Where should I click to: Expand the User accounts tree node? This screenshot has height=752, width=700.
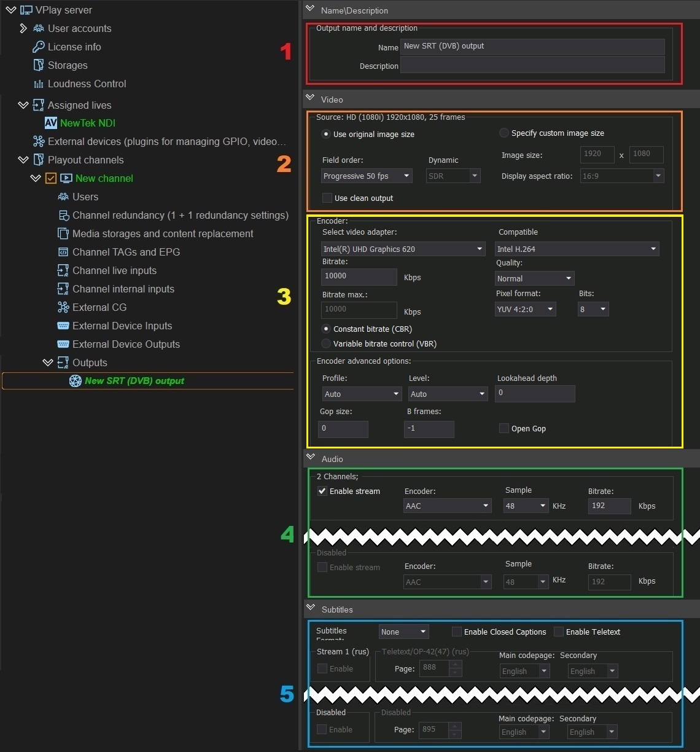[x=23, y=28]
